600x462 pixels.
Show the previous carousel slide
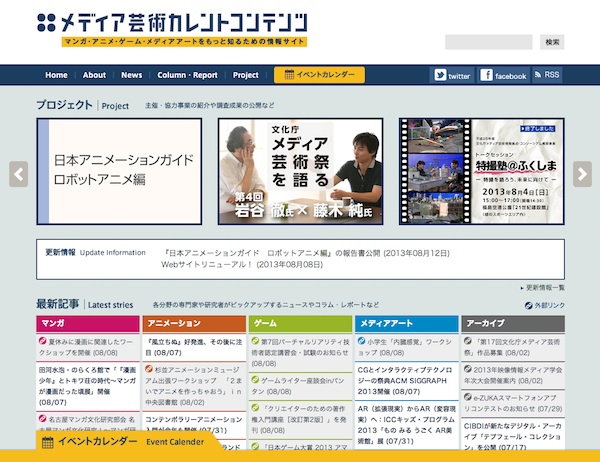coord(18,173)
